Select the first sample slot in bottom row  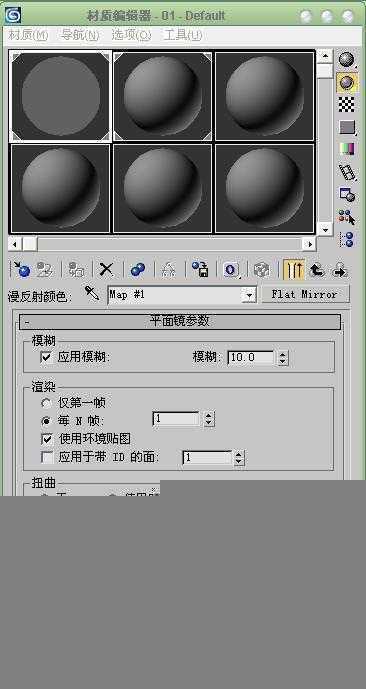pos(61,188)
